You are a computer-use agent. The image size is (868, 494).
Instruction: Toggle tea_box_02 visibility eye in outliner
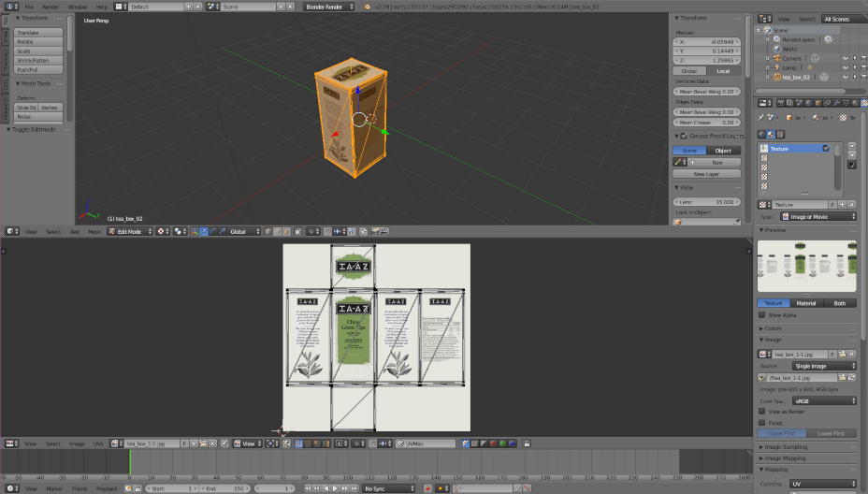click(846, 77)
